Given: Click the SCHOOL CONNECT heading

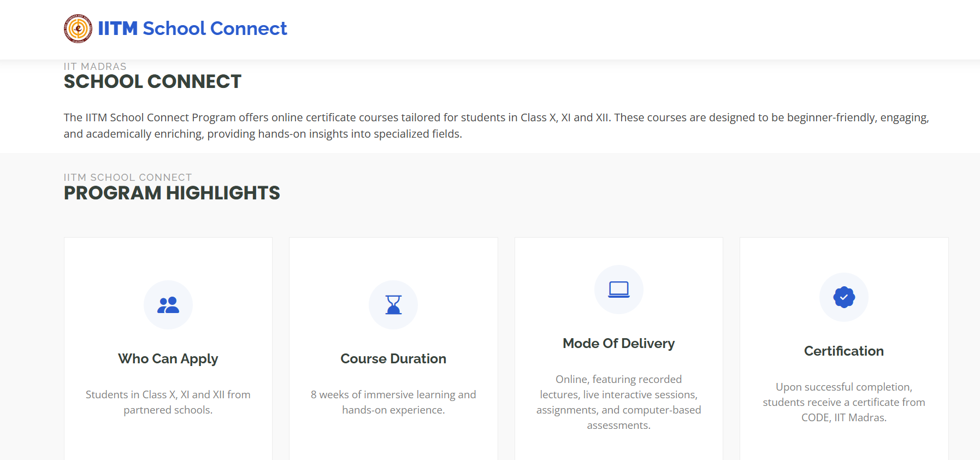Looking at the screenshot, I should (152, 81).
